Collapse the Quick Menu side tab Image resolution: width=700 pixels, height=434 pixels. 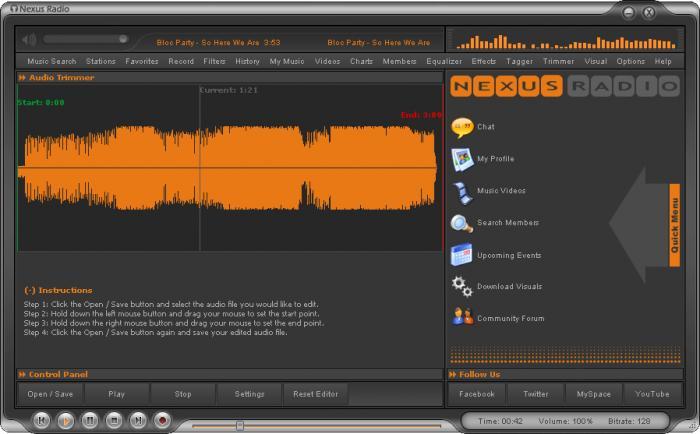point(674,225)
